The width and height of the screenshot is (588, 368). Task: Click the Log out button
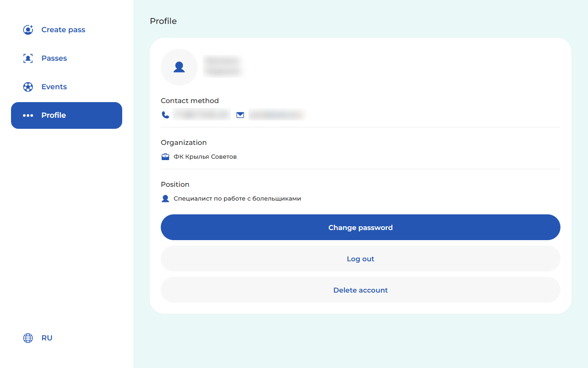click(x=361, y=259)
